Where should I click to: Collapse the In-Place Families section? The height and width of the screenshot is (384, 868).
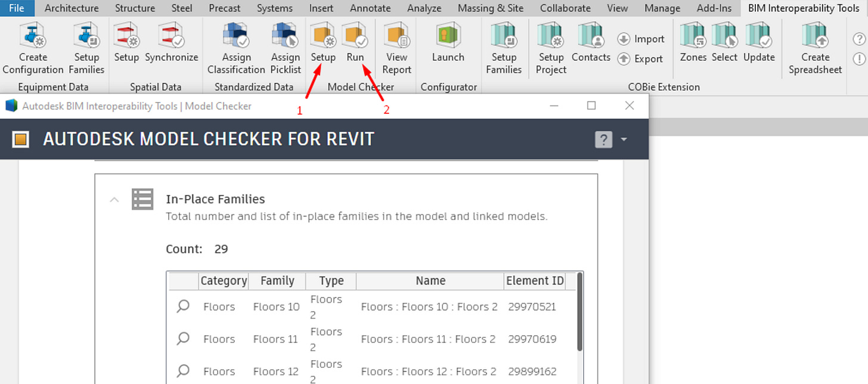(x=114, y=200)
